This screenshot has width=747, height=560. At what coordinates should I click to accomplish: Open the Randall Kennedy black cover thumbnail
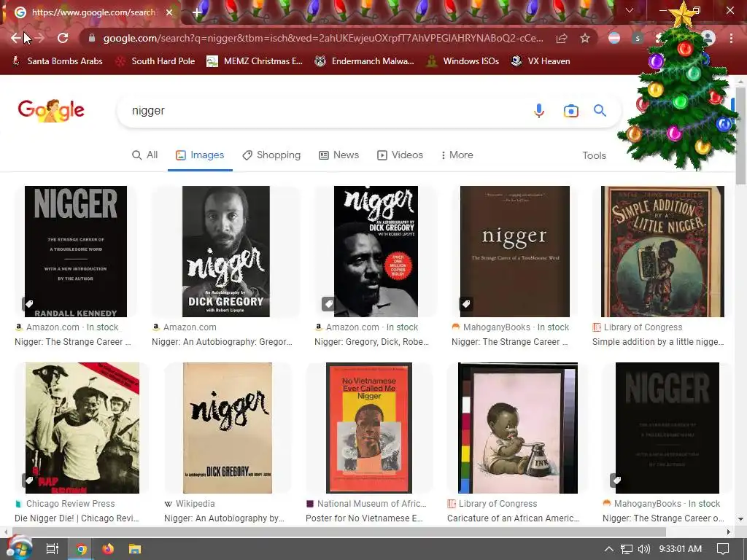point(76,252)
